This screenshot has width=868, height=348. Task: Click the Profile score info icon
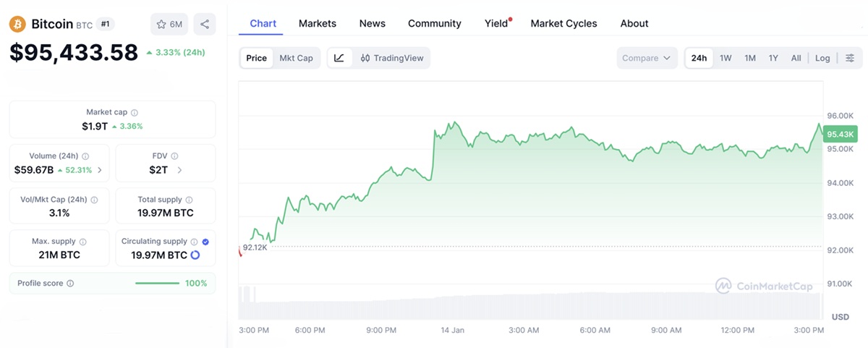pos(70,284)
